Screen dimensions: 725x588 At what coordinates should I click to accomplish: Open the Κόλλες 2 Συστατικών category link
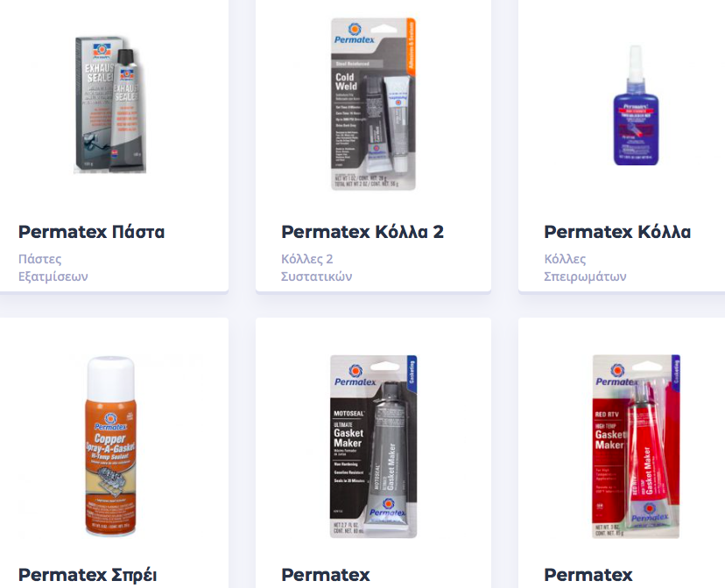tap(317, 268)
